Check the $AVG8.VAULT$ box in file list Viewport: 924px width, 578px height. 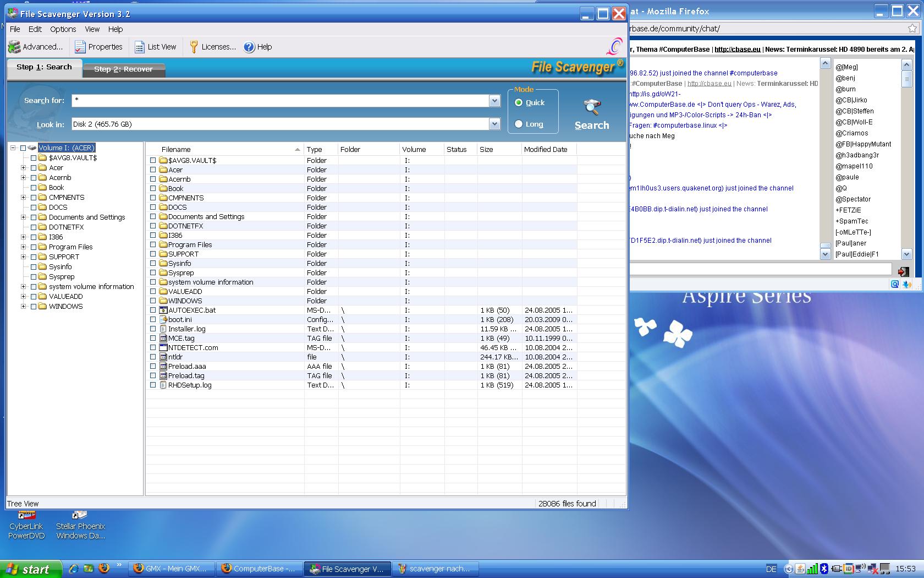pyautogui.click(x=153, y=161)
